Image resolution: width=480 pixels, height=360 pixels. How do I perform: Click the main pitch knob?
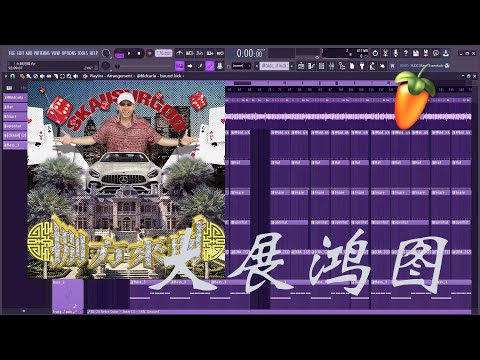pyautogui.click(x=106, y=66)
